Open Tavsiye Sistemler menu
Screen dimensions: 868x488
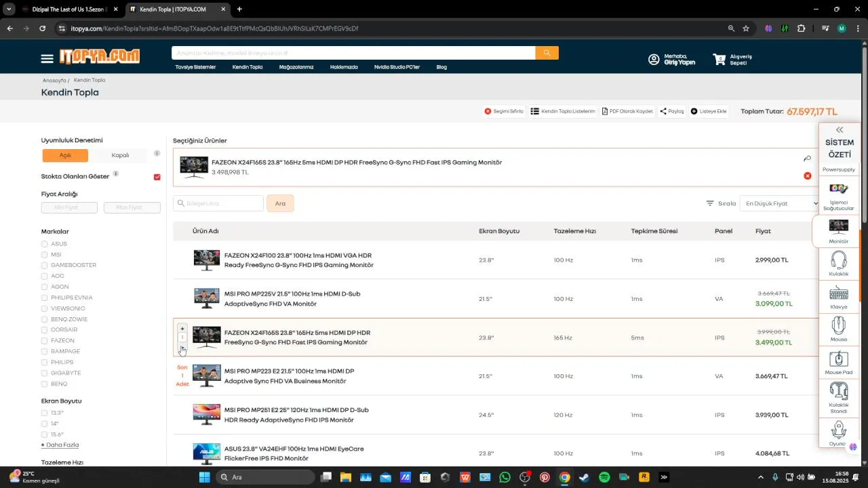[195, 67]
